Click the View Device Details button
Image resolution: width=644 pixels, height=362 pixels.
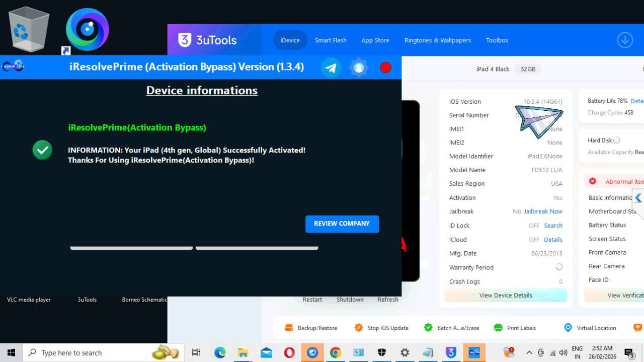506,296
